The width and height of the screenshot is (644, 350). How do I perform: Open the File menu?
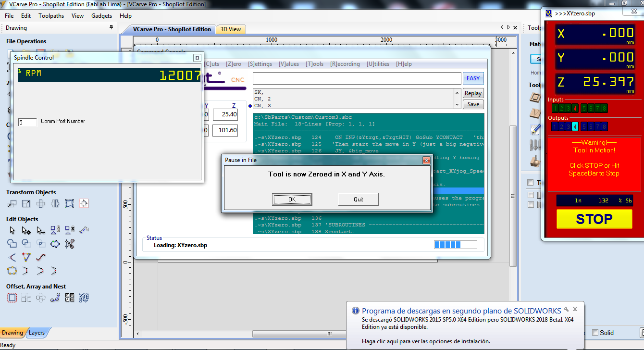click(9, 16)
